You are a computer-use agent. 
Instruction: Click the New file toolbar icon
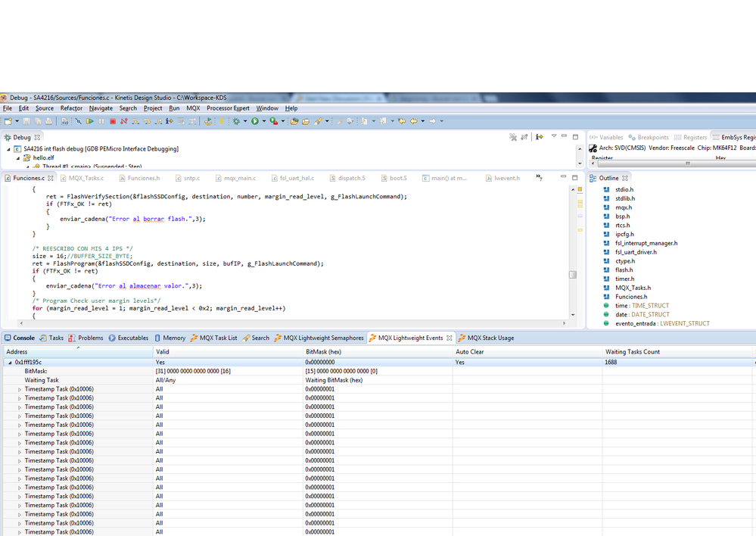click(x=8, y=121)
